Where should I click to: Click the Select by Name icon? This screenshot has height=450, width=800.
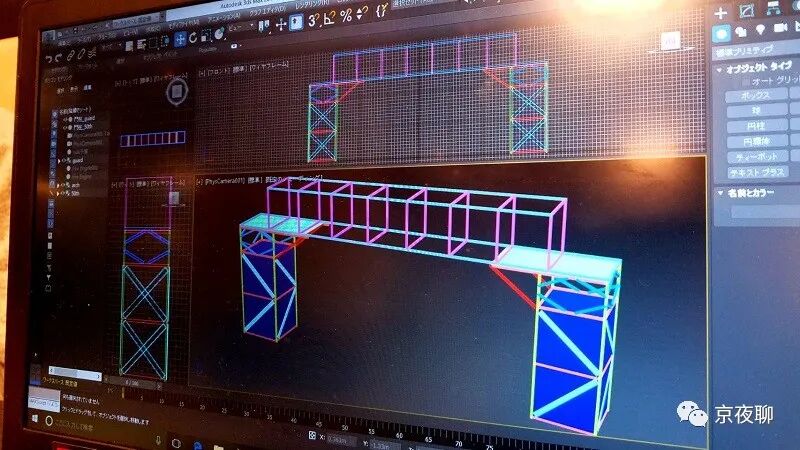(142, 45)
